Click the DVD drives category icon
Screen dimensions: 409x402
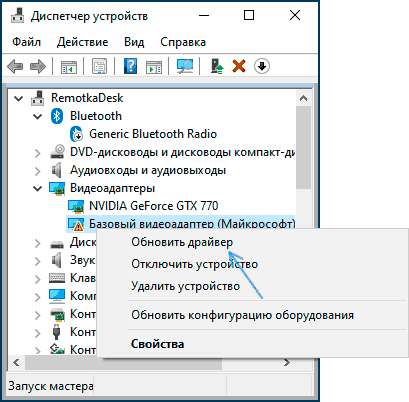pyautogui.click(x=57, y=152)
